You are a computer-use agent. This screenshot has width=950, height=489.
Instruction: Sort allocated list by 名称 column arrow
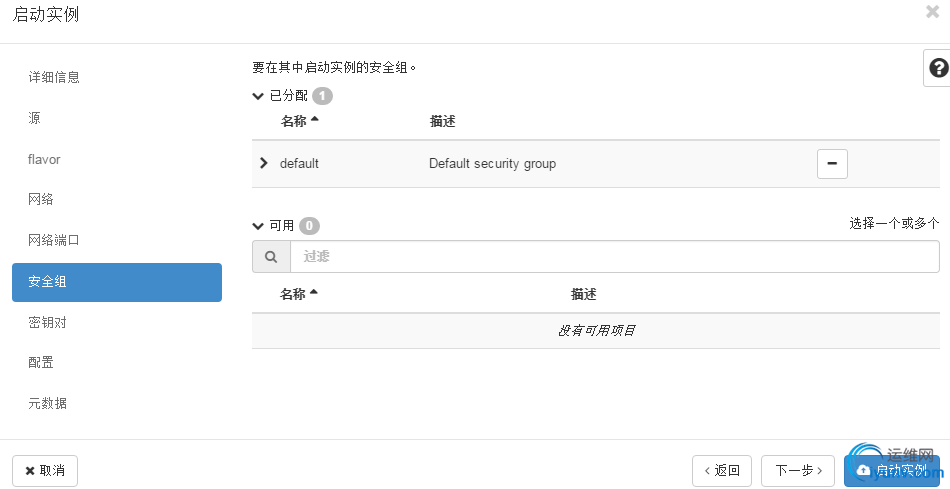pos(314,120)
